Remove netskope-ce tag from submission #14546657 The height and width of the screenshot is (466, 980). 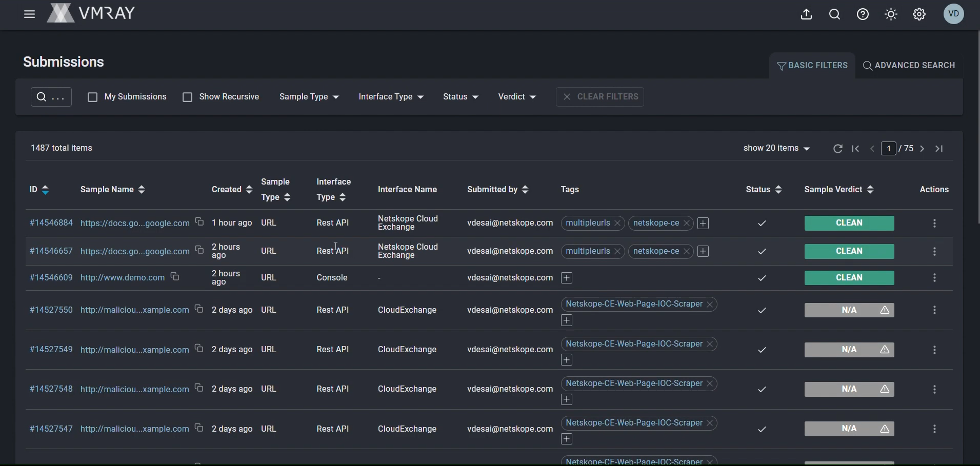click(x=687, y=252)
